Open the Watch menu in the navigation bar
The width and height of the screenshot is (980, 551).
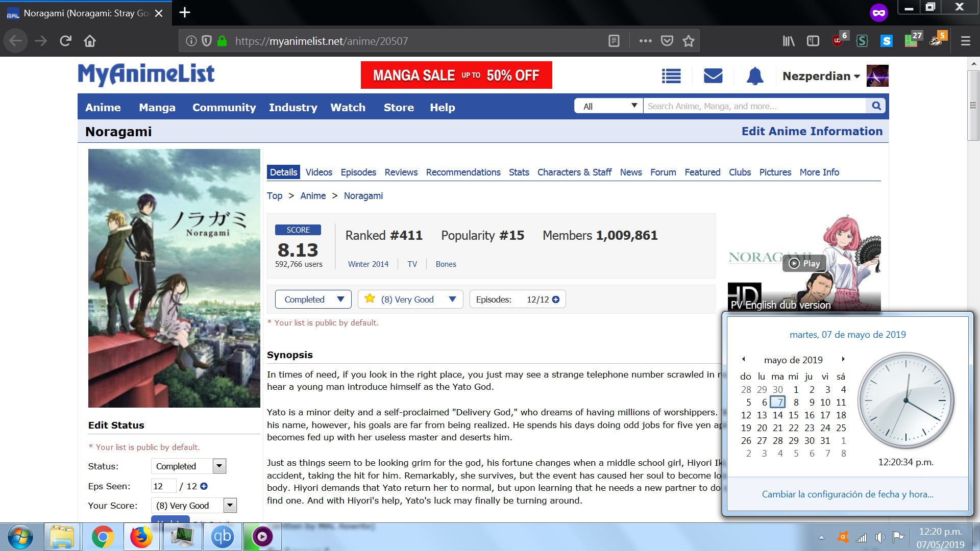[x=348, y=107]
